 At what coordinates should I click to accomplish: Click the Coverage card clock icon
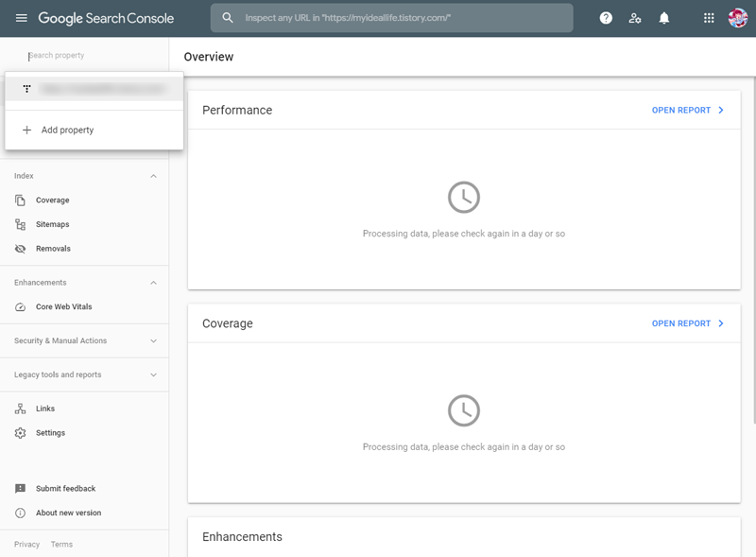464,410
